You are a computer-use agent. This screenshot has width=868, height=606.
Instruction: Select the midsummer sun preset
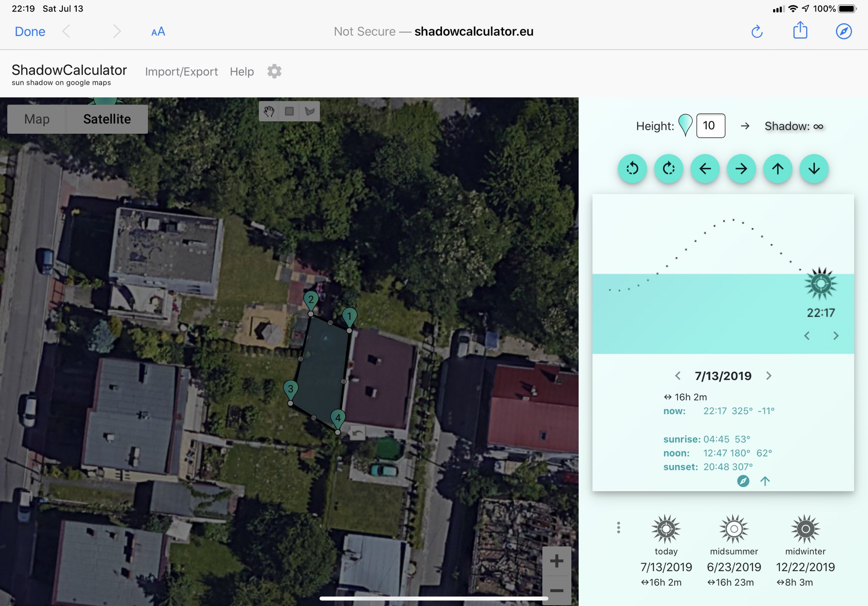click(x=734, y=529)
